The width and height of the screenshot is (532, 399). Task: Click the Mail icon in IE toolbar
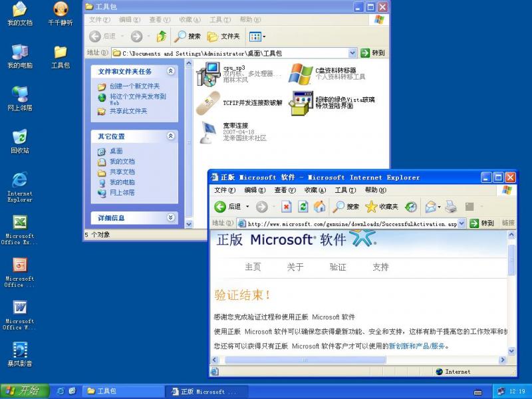point(430,207)
